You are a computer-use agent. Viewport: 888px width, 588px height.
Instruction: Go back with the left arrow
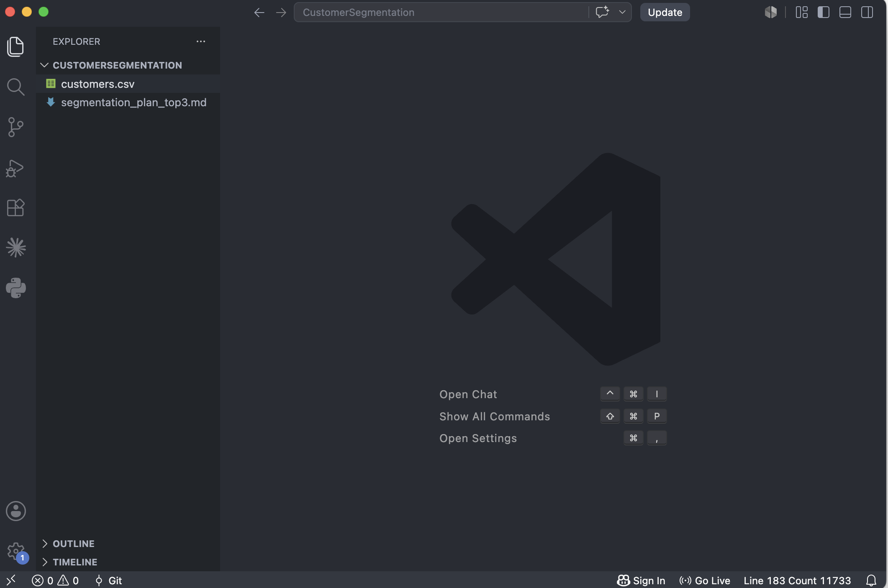pos(259,13)
